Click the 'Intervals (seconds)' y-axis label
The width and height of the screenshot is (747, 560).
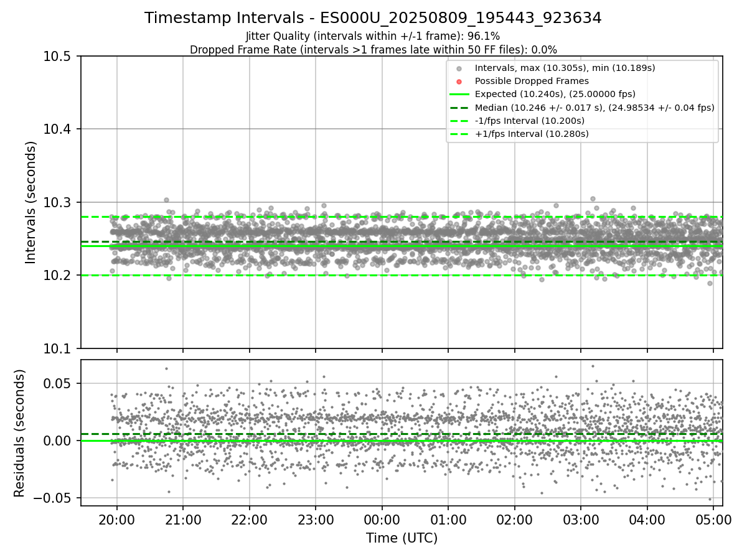31,202
